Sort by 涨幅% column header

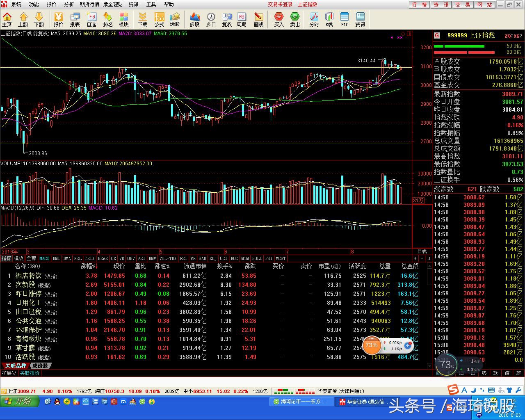tap(89, 266)
